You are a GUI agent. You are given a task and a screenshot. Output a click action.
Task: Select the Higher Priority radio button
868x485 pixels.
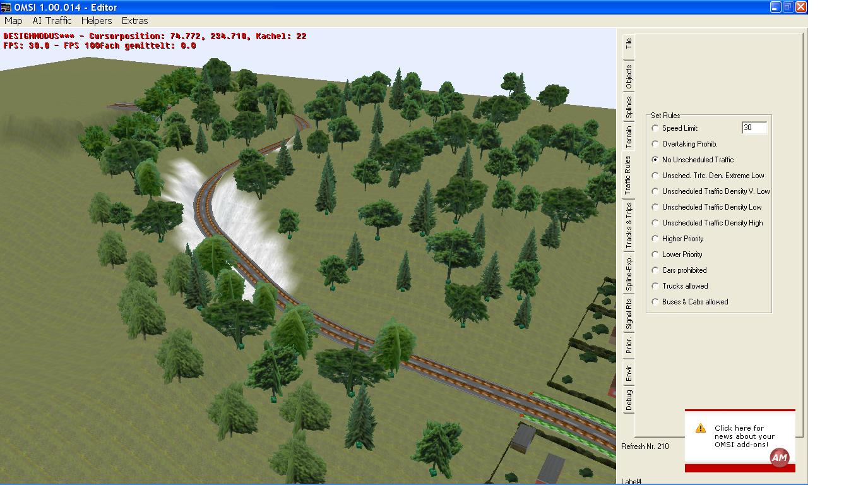[x=655, y=239]
